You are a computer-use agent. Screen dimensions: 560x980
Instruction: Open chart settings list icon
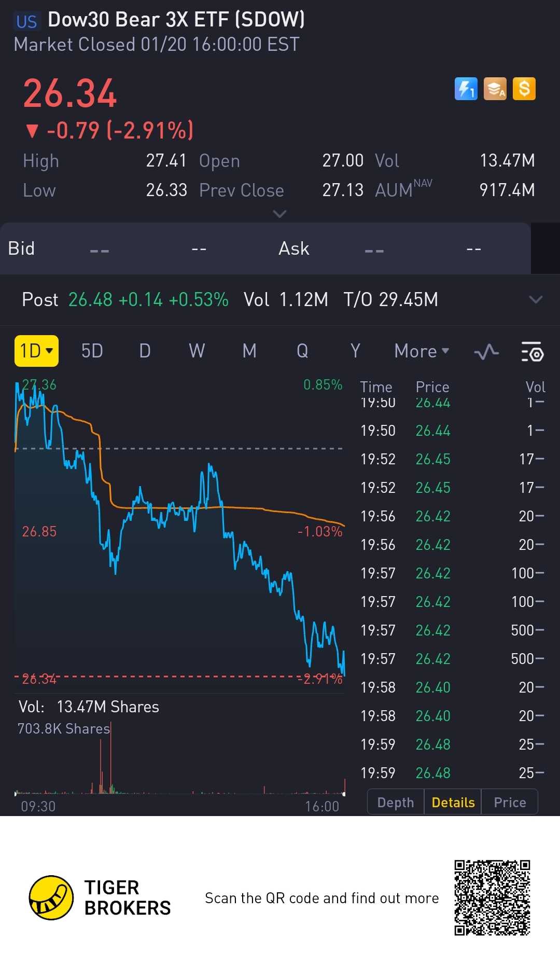(x=531, y=352)
